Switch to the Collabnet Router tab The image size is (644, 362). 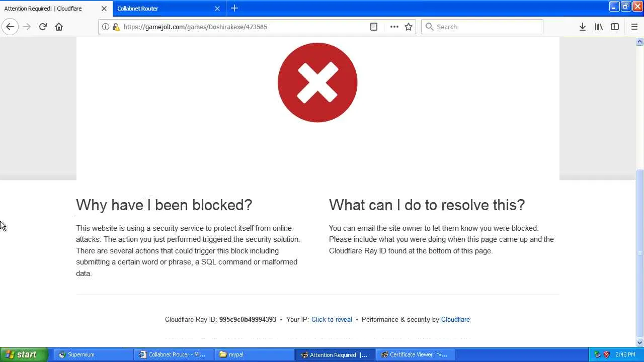pos(169,9)
